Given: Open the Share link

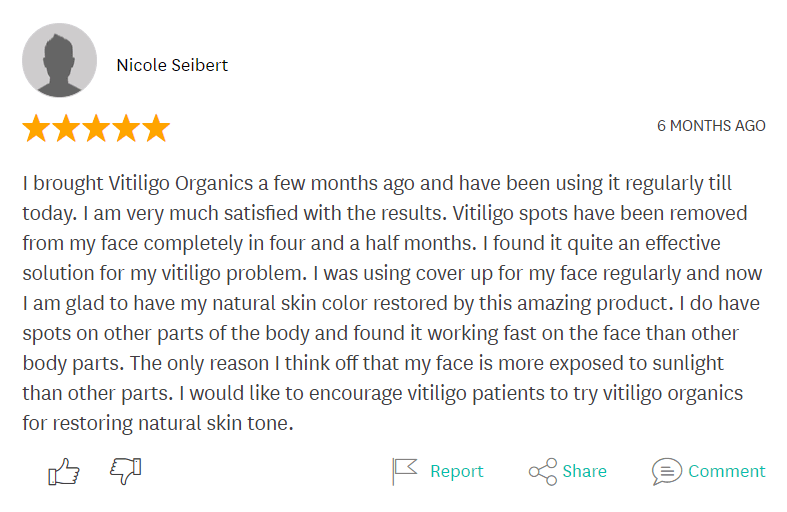Looking at the screenshot, I should (x=584, y=471).
